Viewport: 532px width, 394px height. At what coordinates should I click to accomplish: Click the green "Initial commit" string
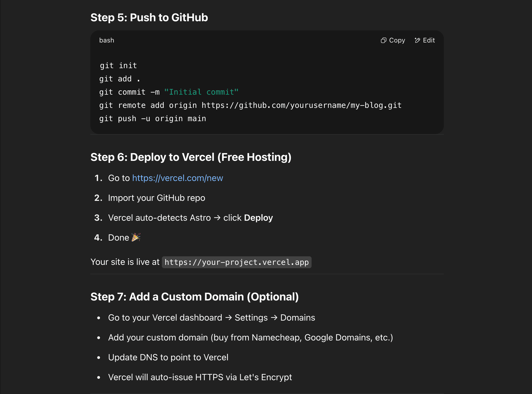(x=201, y=92)
